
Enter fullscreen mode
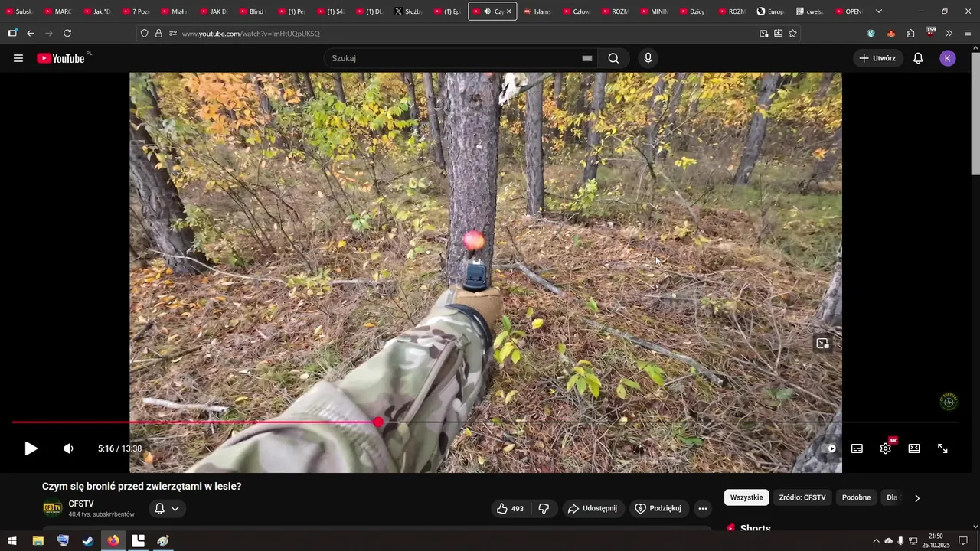[943, 448]
